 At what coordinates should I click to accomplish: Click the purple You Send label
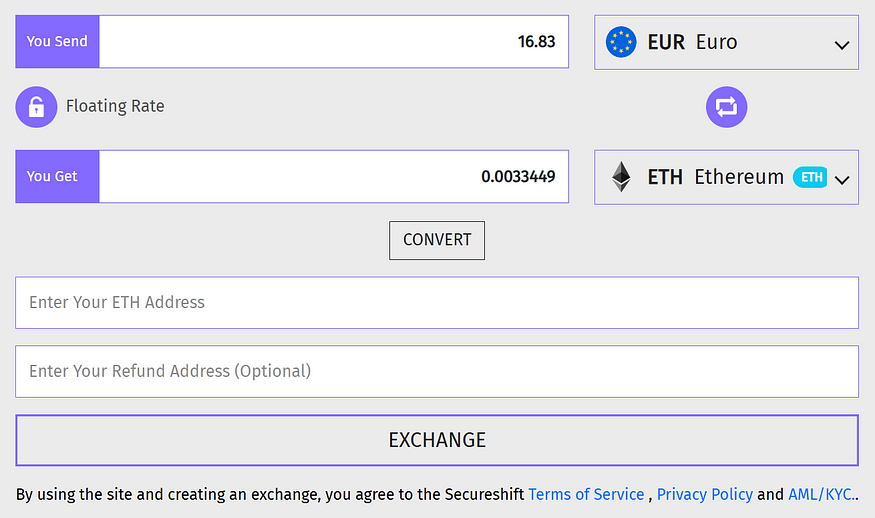click(57, 42)
